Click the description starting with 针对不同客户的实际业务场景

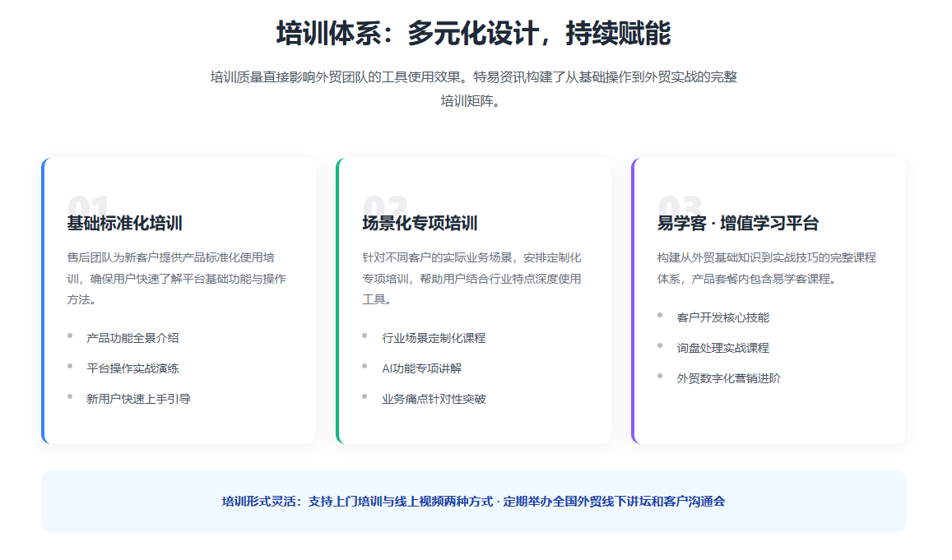[471, 279]
